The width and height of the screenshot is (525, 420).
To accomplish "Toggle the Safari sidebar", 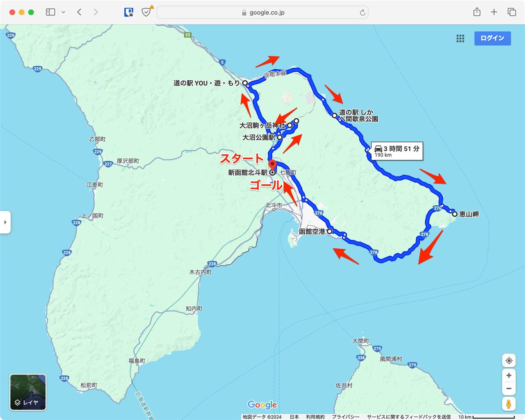I will (50, 12).
